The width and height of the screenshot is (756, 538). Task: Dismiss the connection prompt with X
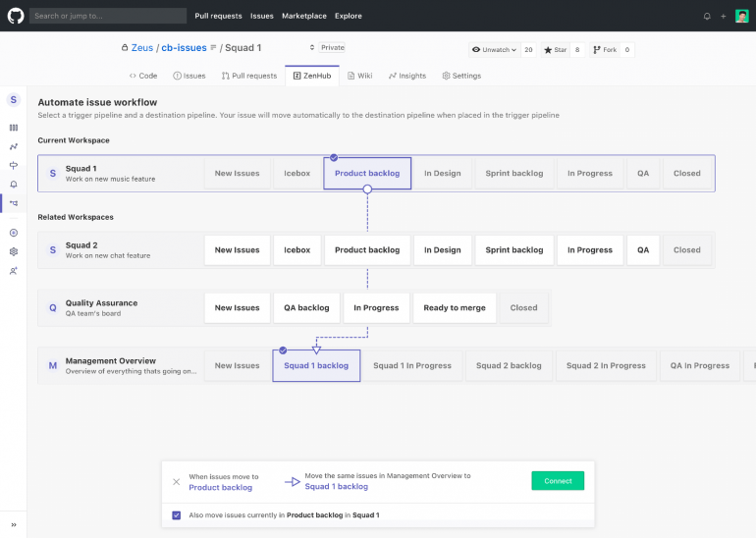[177, 482]
